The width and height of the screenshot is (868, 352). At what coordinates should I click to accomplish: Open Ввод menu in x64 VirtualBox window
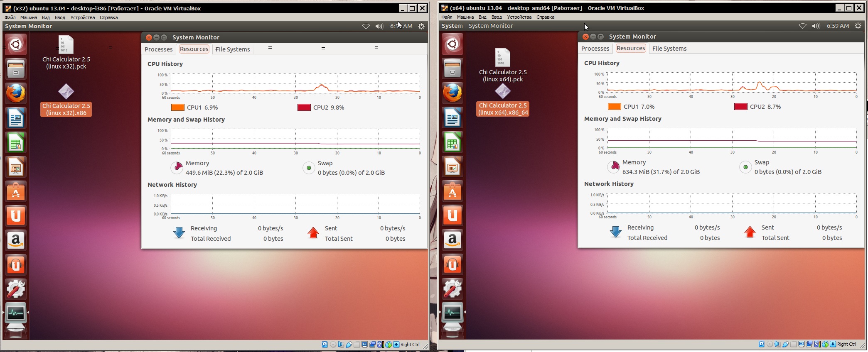click(x=497, y=17)
